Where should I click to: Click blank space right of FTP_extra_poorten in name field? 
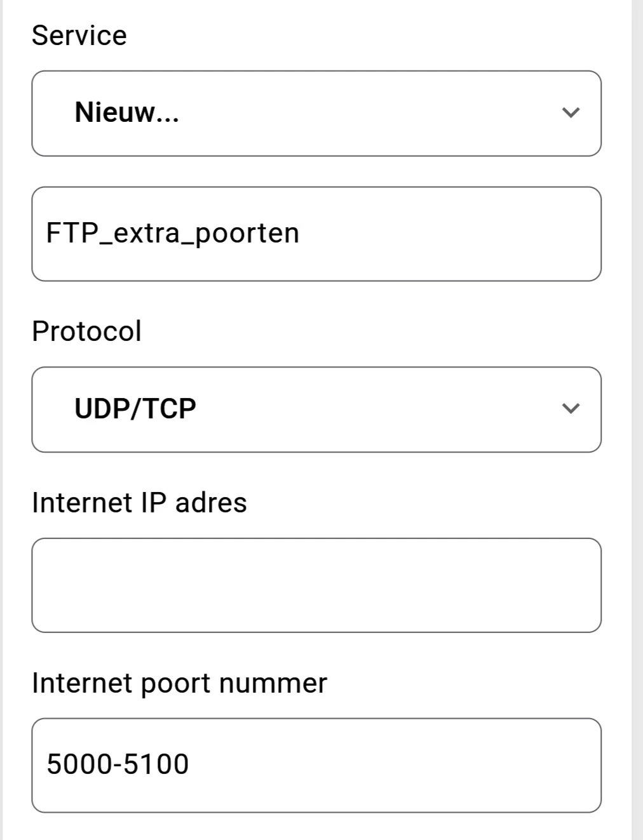coord(445,234)
